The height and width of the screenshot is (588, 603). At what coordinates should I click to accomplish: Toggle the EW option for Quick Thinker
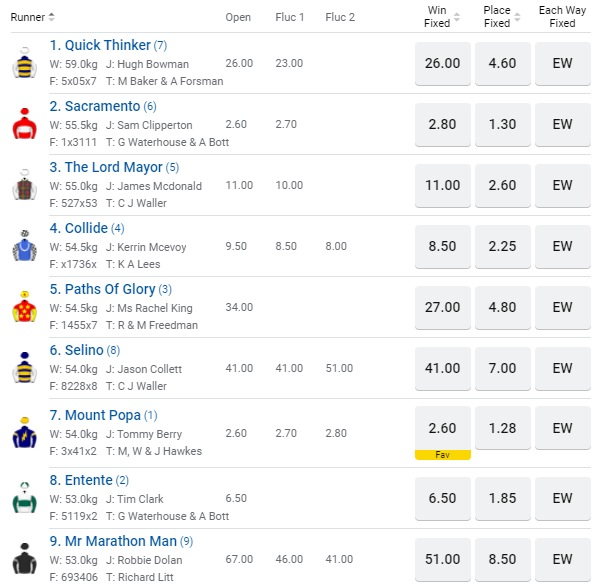click(x=562, y=64)
